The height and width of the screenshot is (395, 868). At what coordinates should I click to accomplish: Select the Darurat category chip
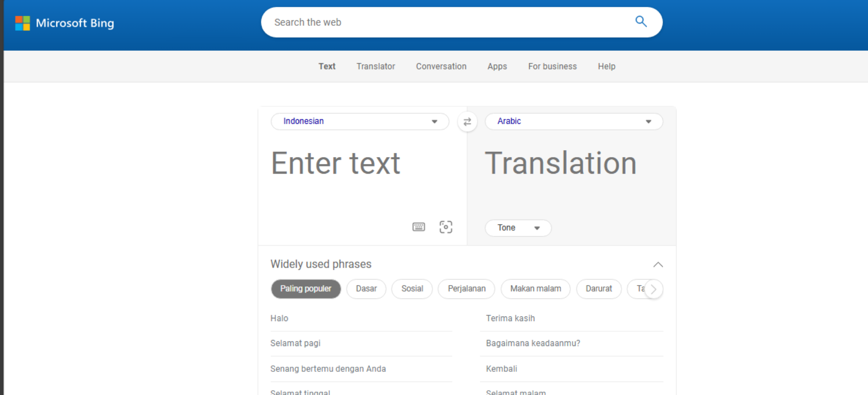tap(599, 289)
